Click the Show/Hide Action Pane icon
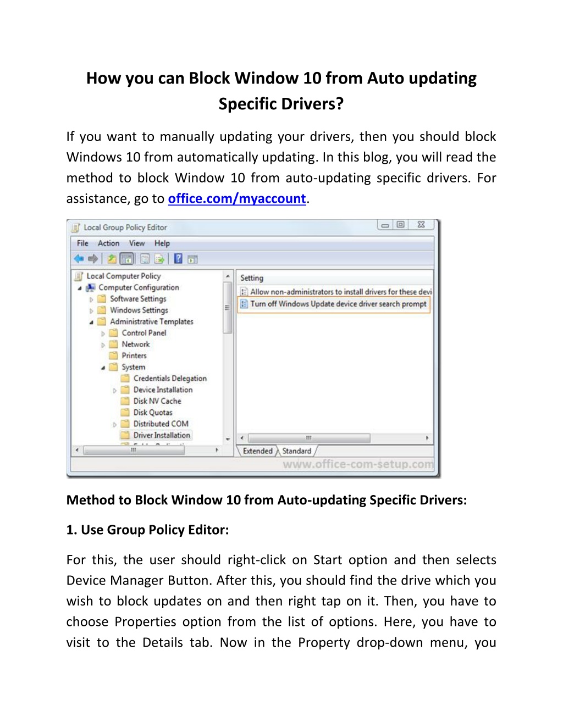This screenshot has width=563, height=728. click(x=192, y=259)
